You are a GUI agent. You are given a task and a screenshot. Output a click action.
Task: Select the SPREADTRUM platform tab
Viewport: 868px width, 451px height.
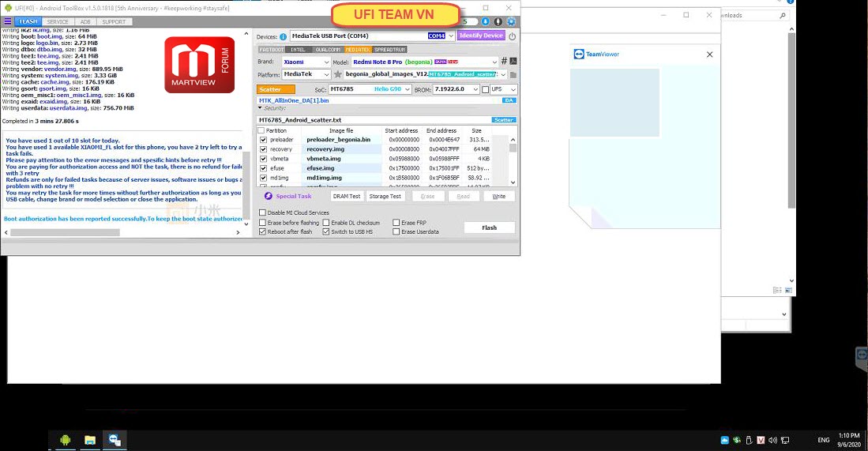(x=390, y=50)
